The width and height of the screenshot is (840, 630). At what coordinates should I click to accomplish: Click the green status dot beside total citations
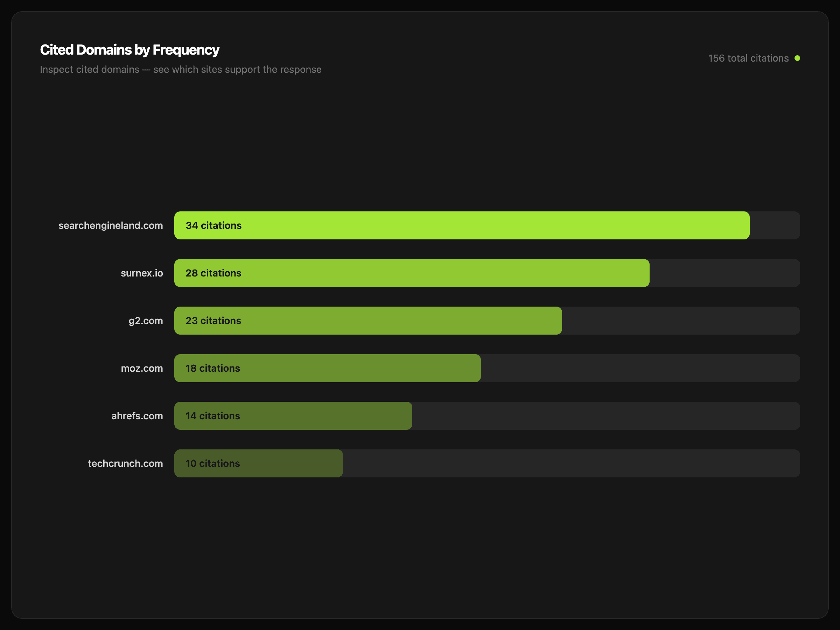[x=797, y=58]
